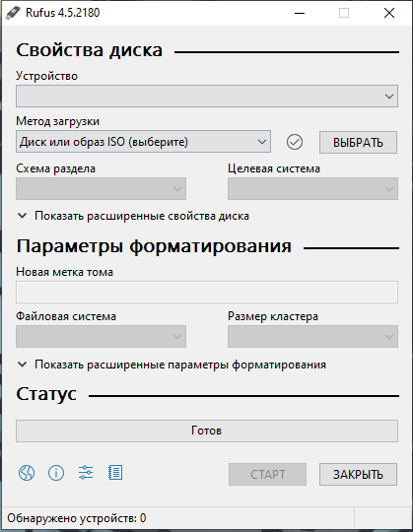Open application settings sliders icon
This screenshot has width=413, height=532.
[86, 473]
